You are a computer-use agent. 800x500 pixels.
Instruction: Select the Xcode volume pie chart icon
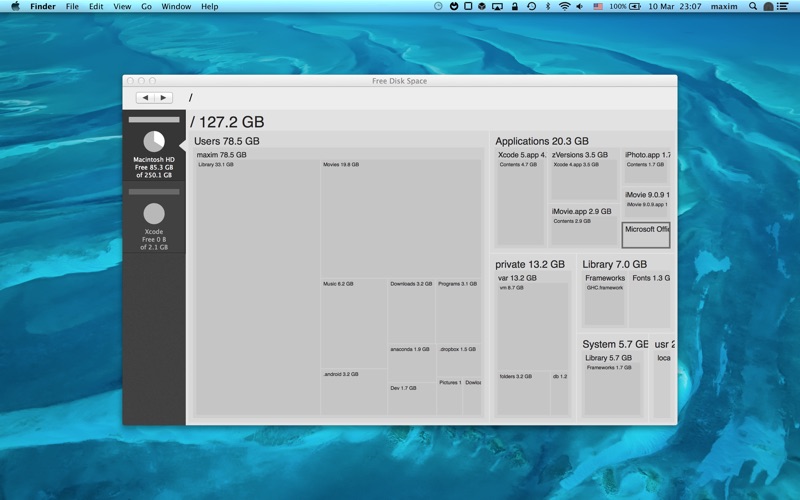click(154, 213)
